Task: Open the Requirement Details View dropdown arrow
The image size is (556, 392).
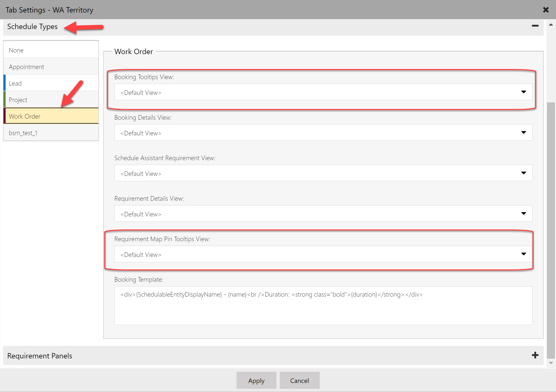Action: point(524,213)
